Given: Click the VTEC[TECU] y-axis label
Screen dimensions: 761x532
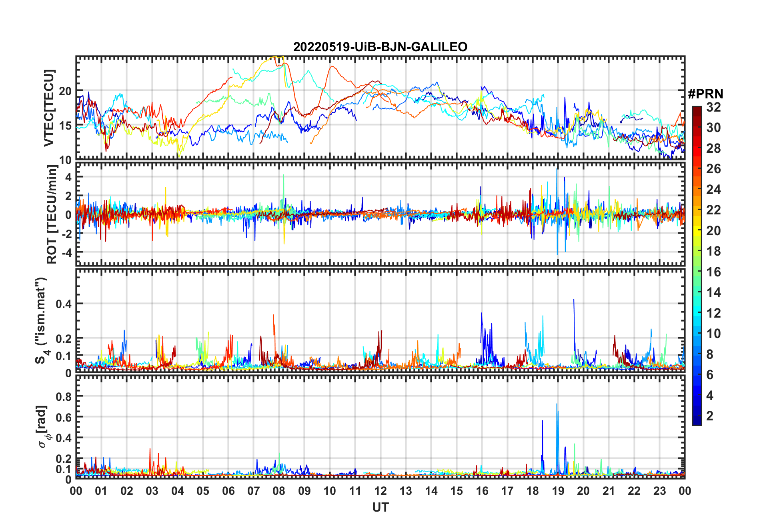Looking at the screenshot, I should [49, 108].
